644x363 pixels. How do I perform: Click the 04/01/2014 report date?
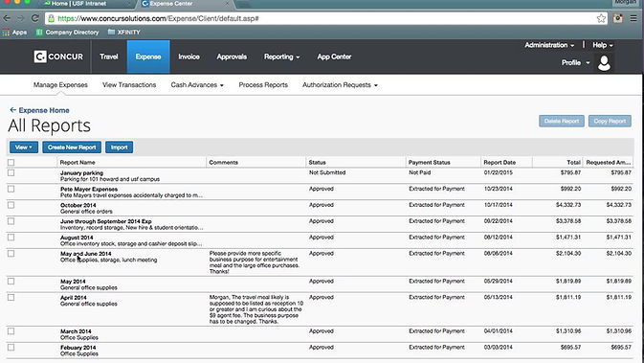coord(499,331)
